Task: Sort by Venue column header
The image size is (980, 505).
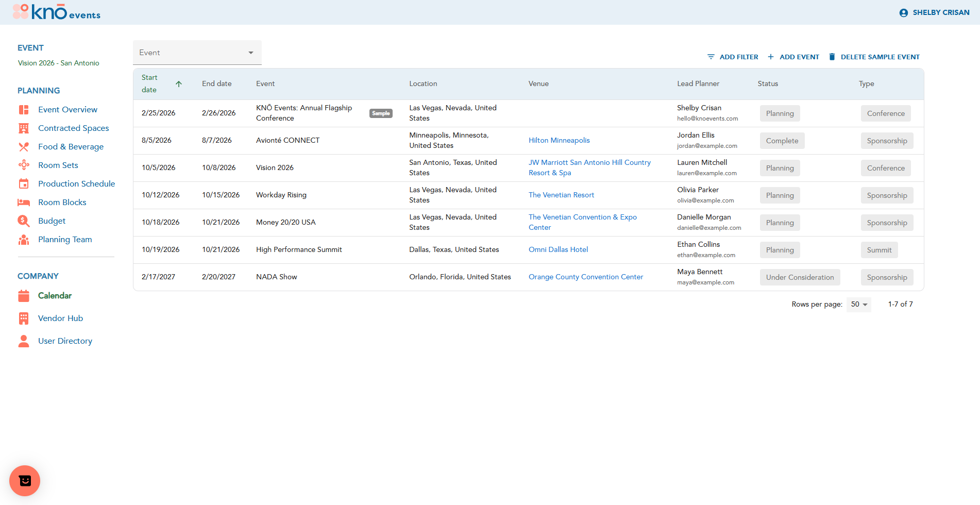Action: (x=538, y=84)
